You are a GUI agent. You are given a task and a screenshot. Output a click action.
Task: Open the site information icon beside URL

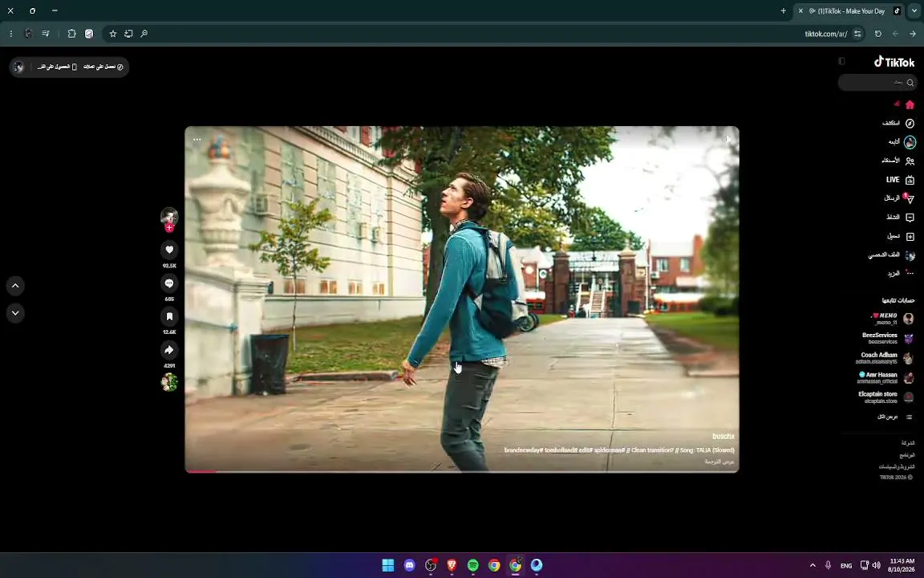coord(857,34)
